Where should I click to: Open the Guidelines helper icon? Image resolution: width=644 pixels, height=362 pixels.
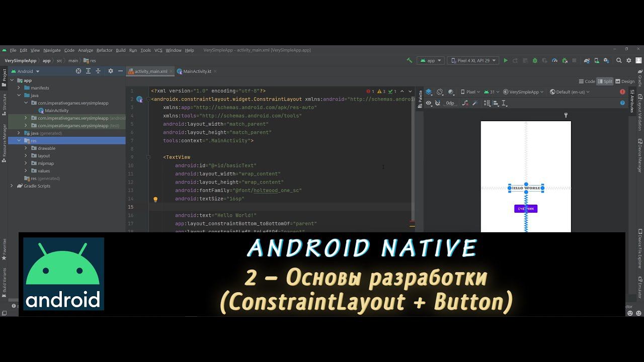505,103
